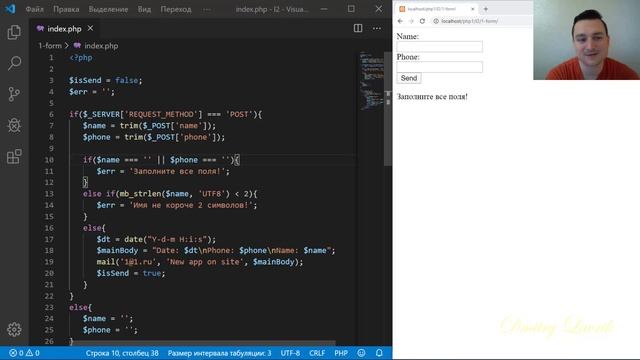
Task: Close the localhost browser tab
Action: tap(473, 9)
